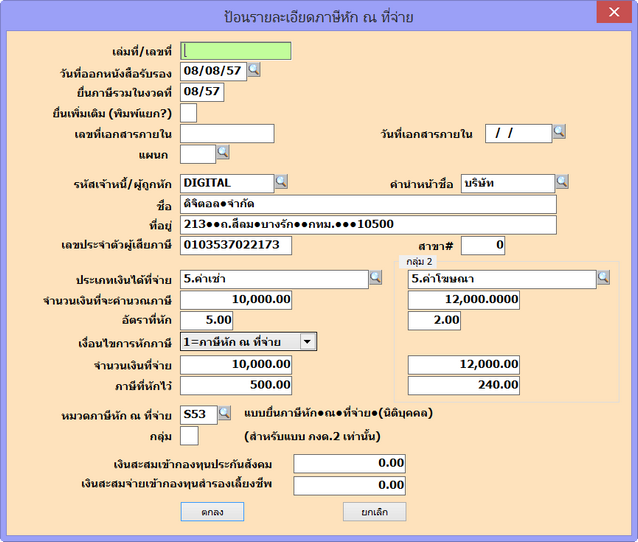This screenshot has height=542, width=638.
Task: Click the เงินสะสมเข้ากองทุนประกันสังคม amount field
Action: tap(349, 463)
